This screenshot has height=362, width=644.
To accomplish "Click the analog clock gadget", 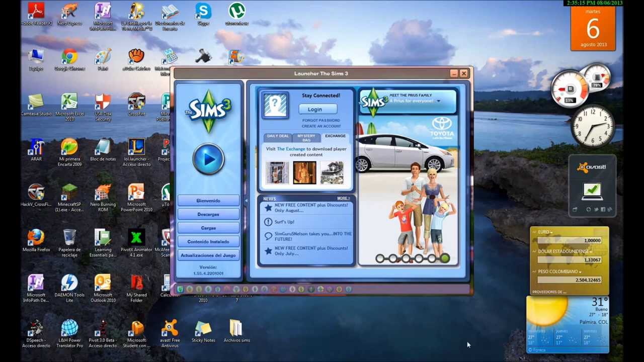I will 593,127.
